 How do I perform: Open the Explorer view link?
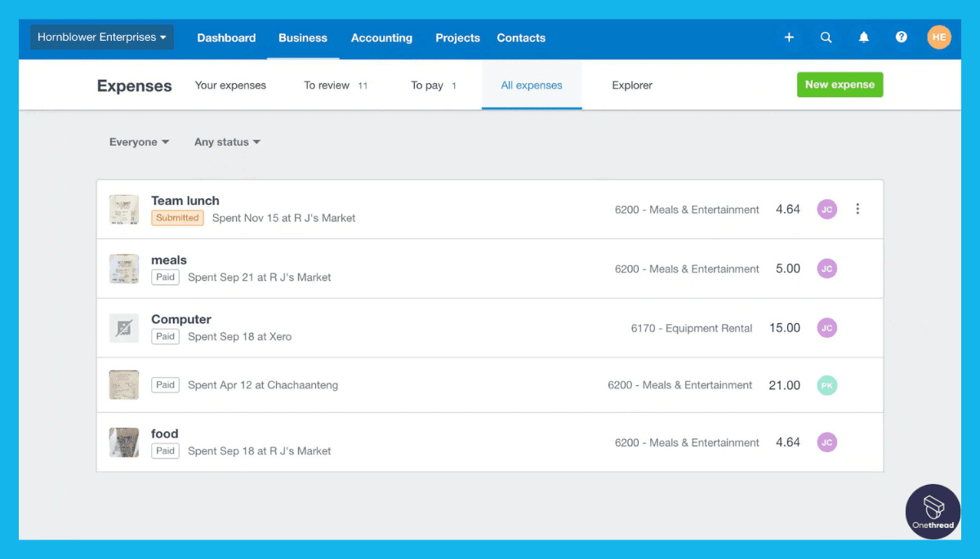tap(632, 85)
